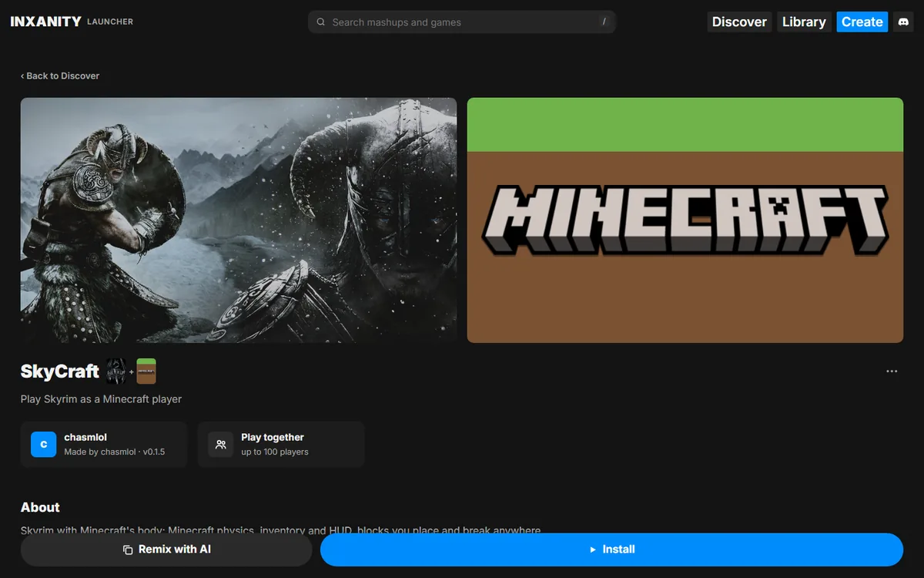Open the Skyrim artwork thumbnail
924x578 pixels.
tap(239, 220)
